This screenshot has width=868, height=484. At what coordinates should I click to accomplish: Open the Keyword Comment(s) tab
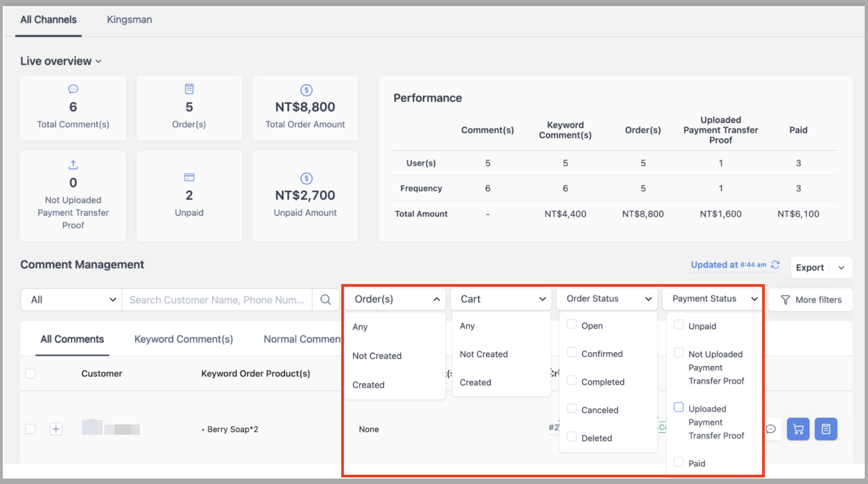click(183, 339)
